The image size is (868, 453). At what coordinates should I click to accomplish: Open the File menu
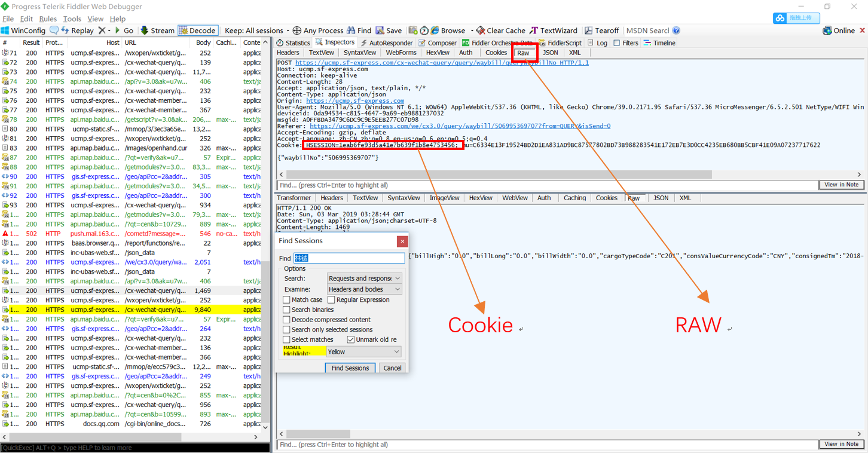pos(8,19)
